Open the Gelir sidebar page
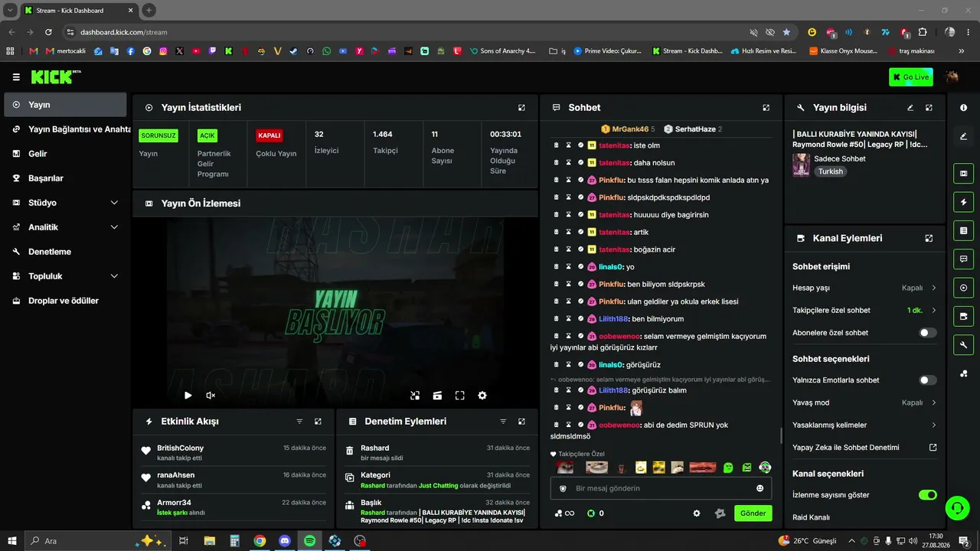The height and width of the screenshot is (551, 980). [x=65, y=154]
